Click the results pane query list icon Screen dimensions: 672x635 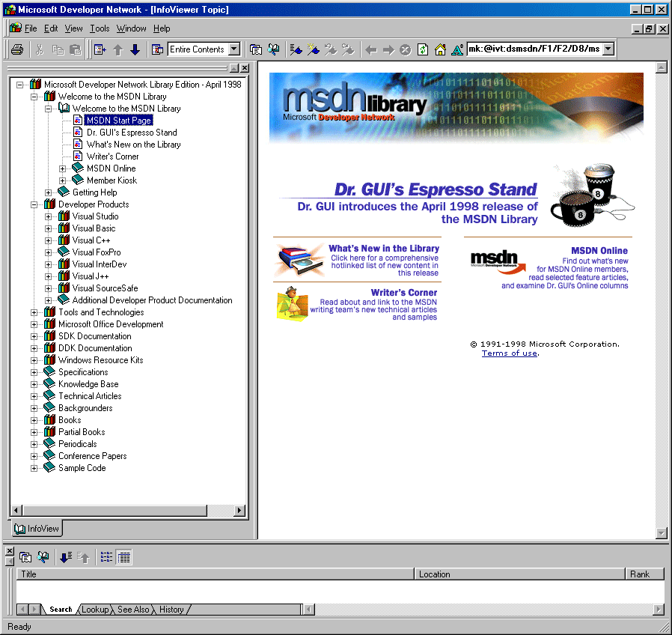[x=25, y=557]
